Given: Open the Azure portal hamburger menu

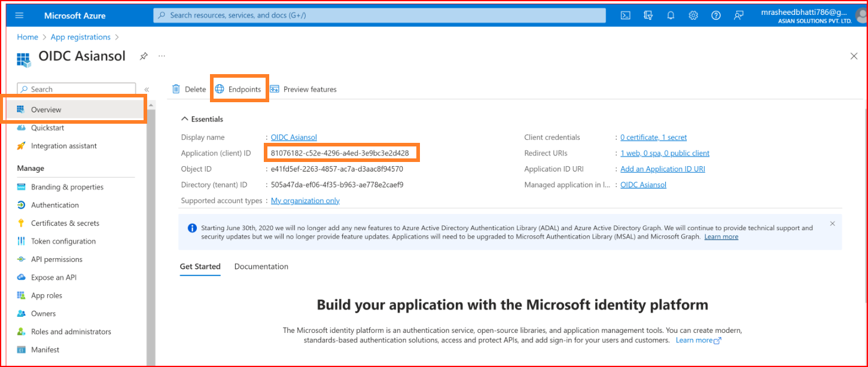Looking at the screenshot, I should pos(19,16).
